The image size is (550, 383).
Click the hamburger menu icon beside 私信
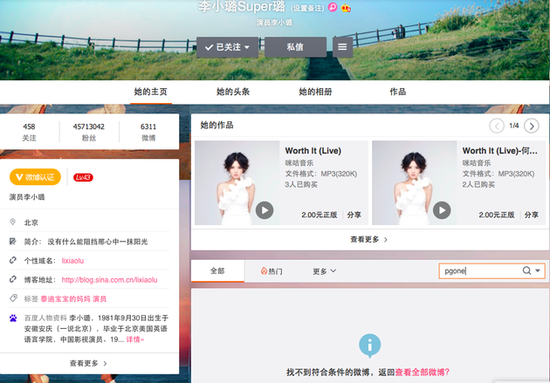[342, 47]
